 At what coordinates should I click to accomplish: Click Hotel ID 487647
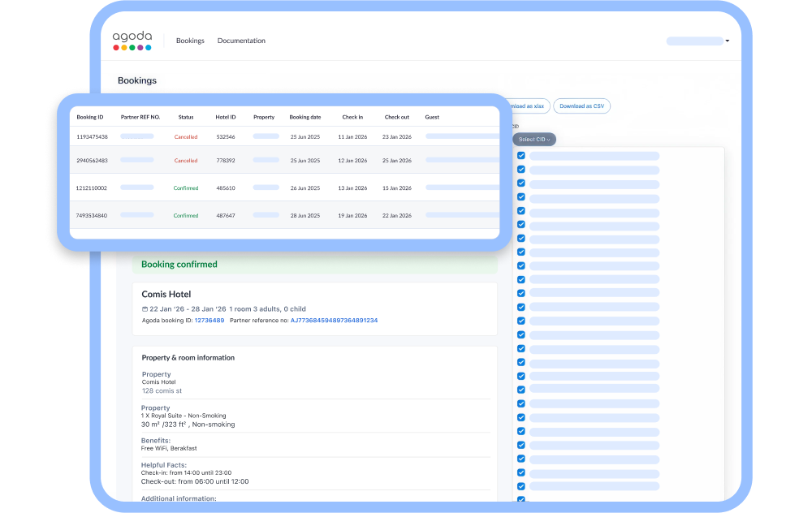(x=226, y=215)
